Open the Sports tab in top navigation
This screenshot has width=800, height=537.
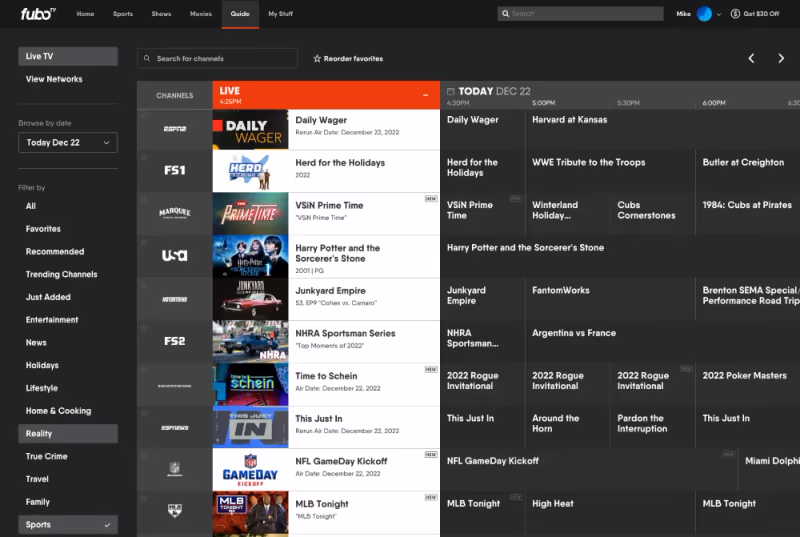coord(123,14)
